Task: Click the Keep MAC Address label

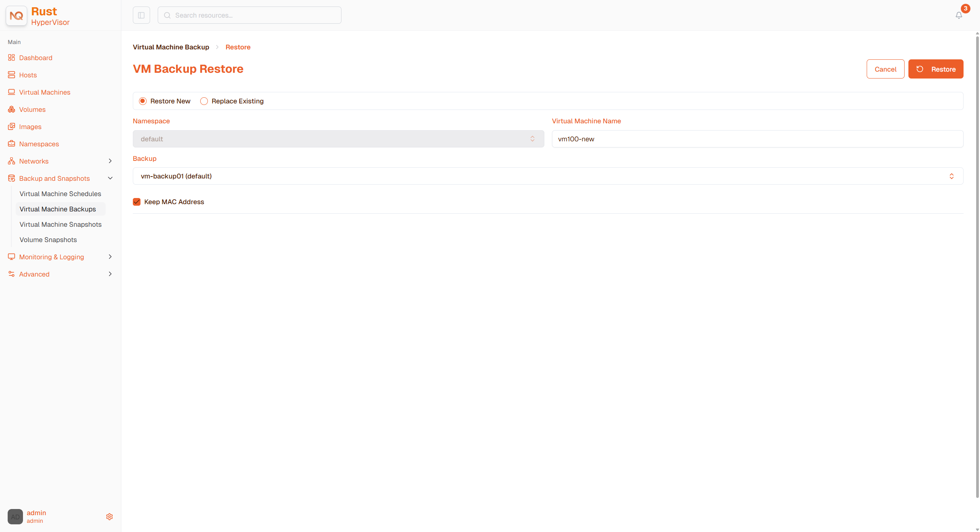Action: [174, 202]
